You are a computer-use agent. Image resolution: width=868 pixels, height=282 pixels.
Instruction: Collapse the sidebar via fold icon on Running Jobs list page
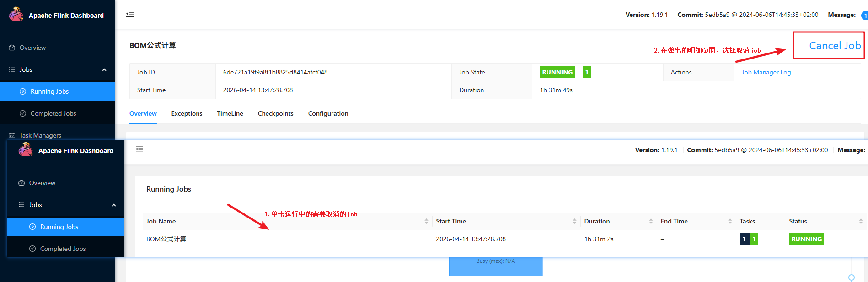click(x=139, y=149)
